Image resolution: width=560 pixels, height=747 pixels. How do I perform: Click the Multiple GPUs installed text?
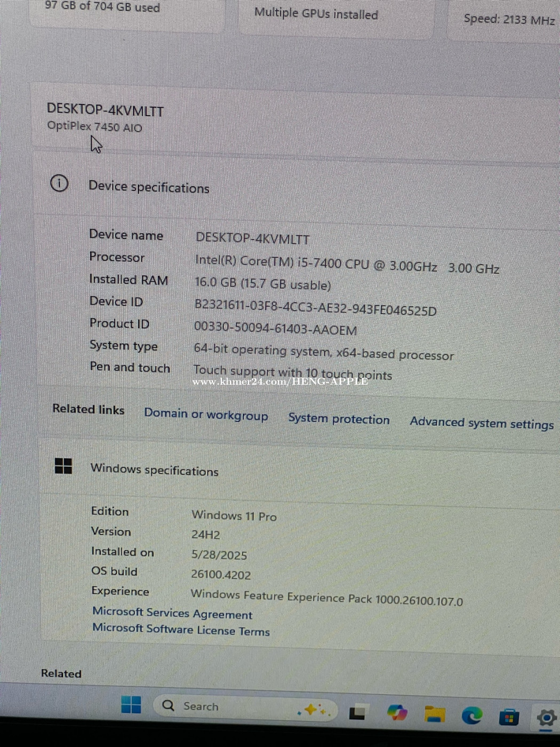pos(316,13)
